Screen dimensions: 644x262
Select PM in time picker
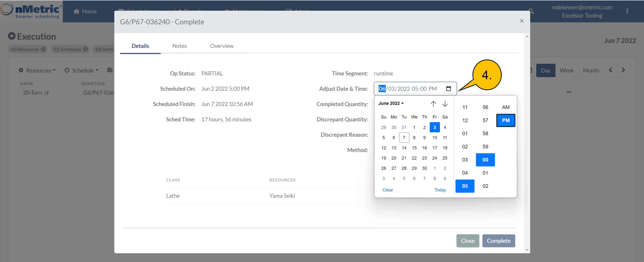point(506,120)
